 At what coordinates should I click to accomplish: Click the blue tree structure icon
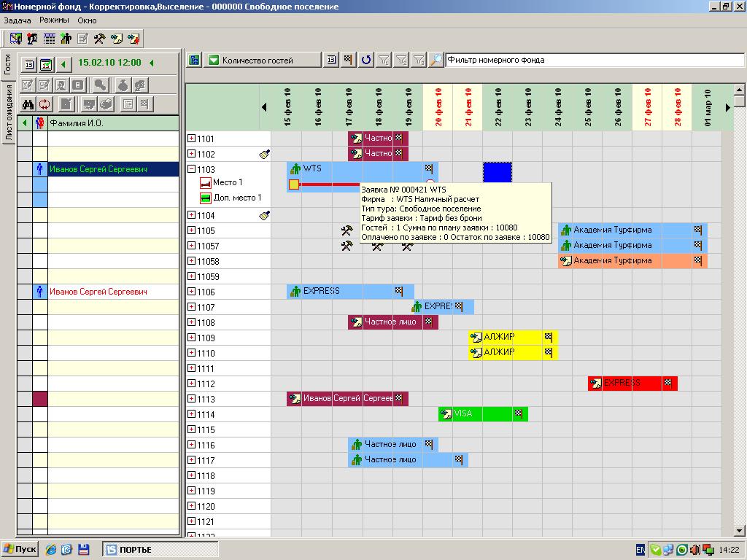[194, 60]
